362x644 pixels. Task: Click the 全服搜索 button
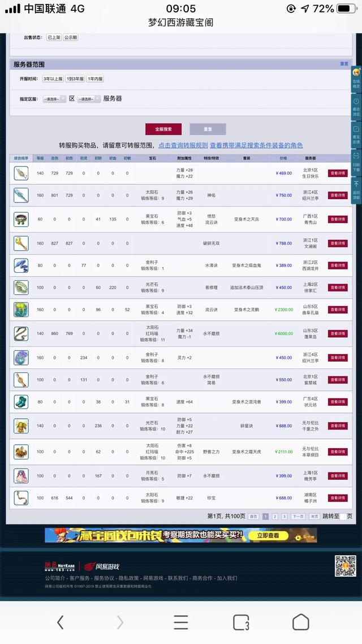(x=163, y=129)
